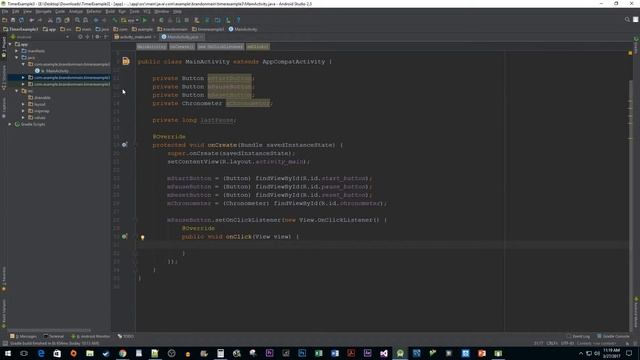
Task: Open the Messages tool window tab
Action: (23, 336)
